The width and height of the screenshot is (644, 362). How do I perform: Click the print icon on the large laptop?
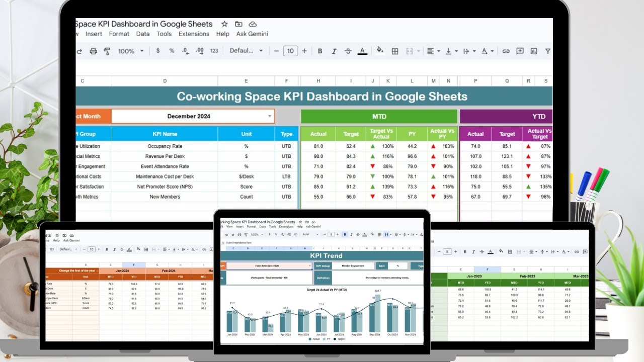click(x=93, y=51)
